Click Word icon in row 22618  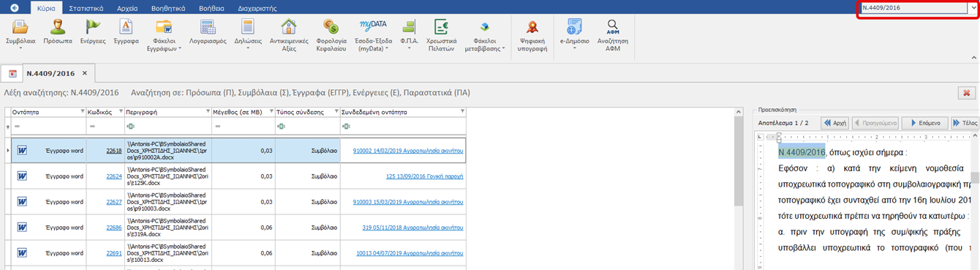[x=22, y=150]
